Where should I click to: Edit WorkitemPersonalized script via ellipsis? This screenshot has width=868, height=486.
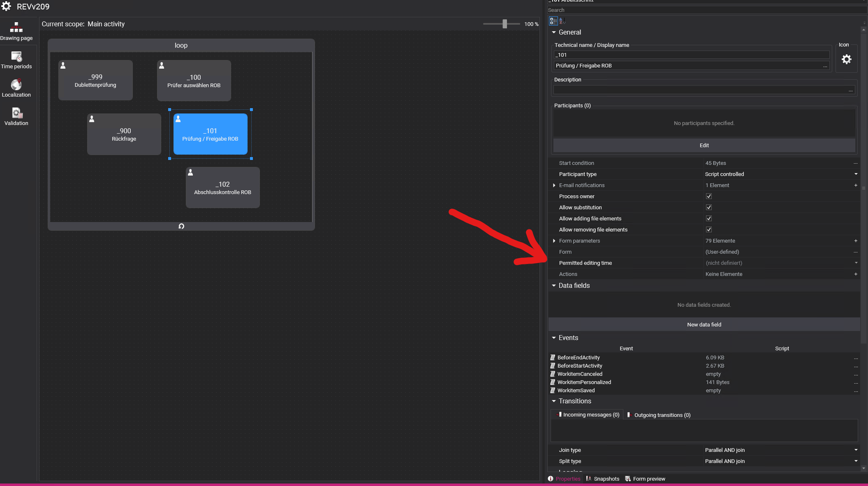856,382
